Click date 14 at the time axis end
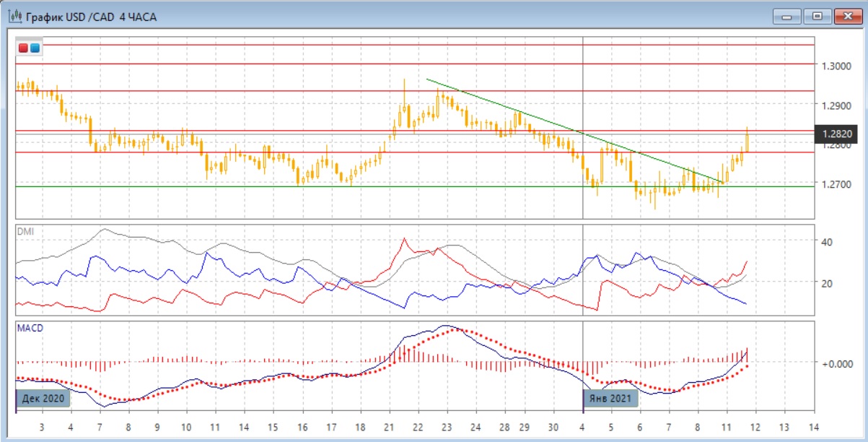Screen dimensions: 868x442 coord(814,427)
